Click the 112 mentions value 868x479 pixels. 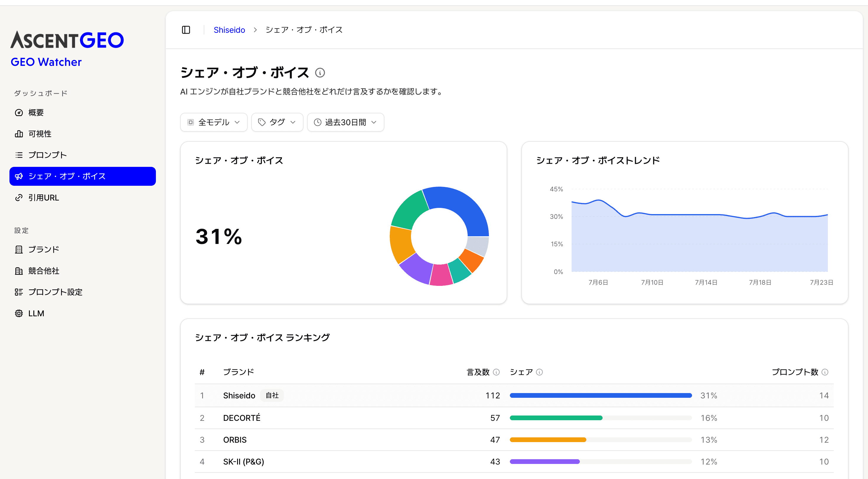(x=493, y=396)
